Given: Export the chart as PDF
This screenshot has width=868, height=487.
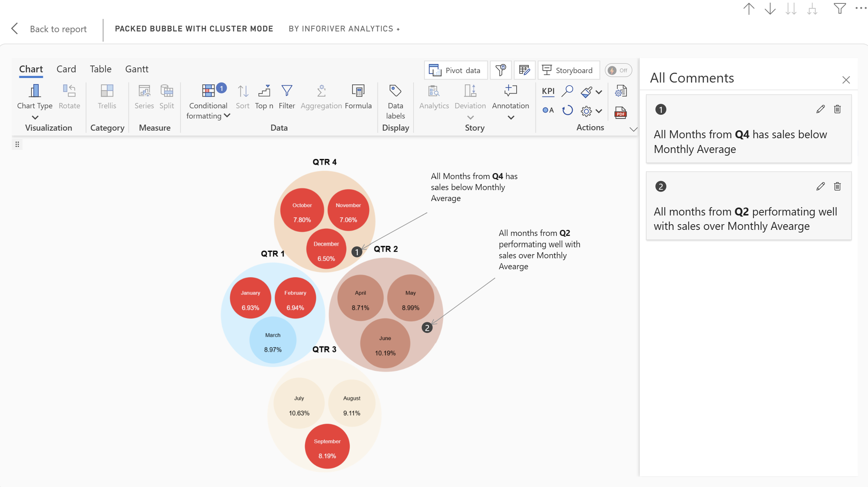Looking at the screenshot, I should (x=620, y=112).
